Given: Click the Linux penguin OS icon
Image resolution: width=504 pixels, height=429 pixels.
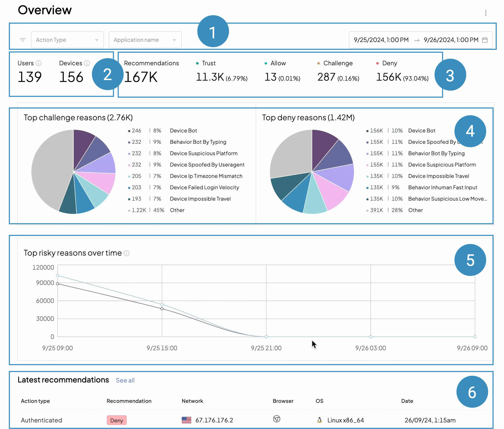Looking at the screenshot, I should click(320, 420).
